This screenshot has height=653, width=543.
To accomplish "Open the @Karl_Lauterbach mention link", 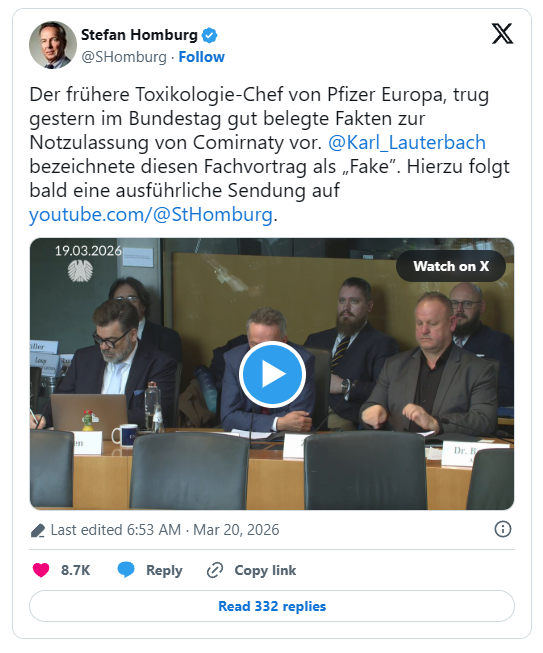I will click(x=407, y=142).
